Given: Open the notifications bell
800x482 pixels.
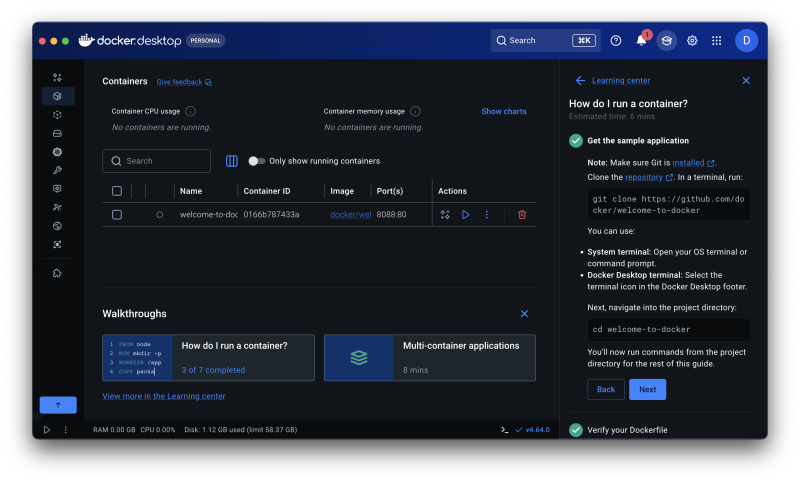Looking at the screenshot, I should coord(642,41).
